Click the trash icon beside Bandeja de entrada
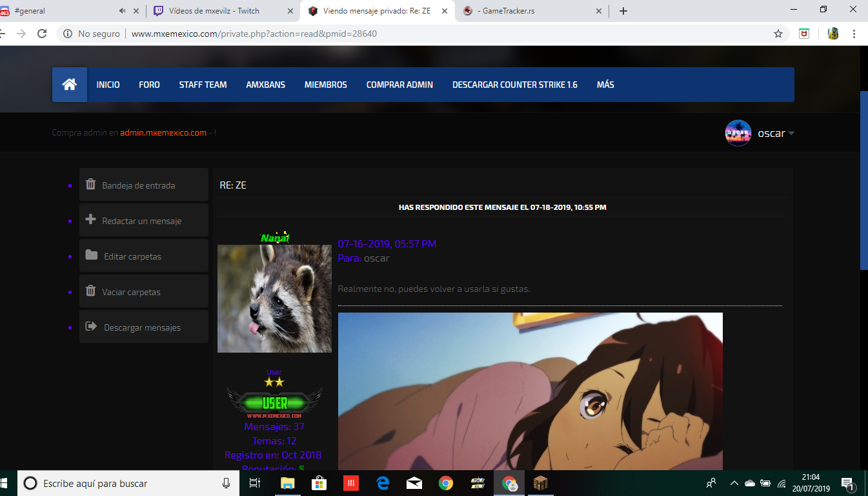 coord(91,184)
